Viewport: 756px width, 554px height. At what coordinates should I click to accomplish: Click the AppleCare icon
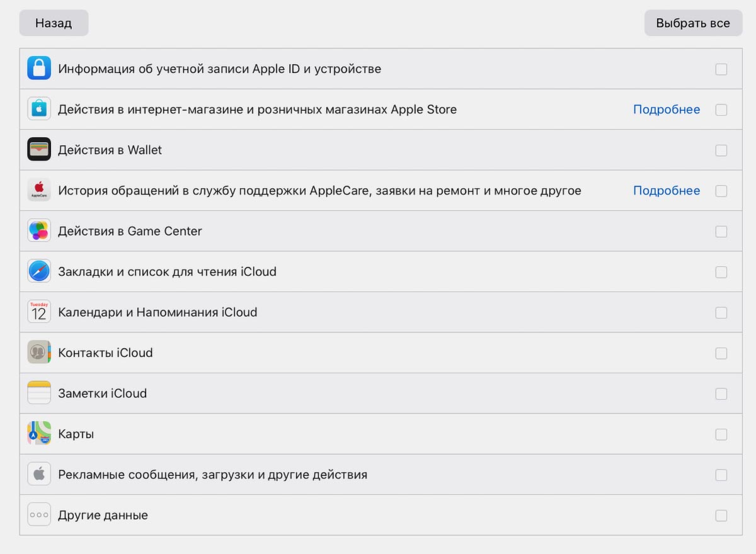pos(39,190)
